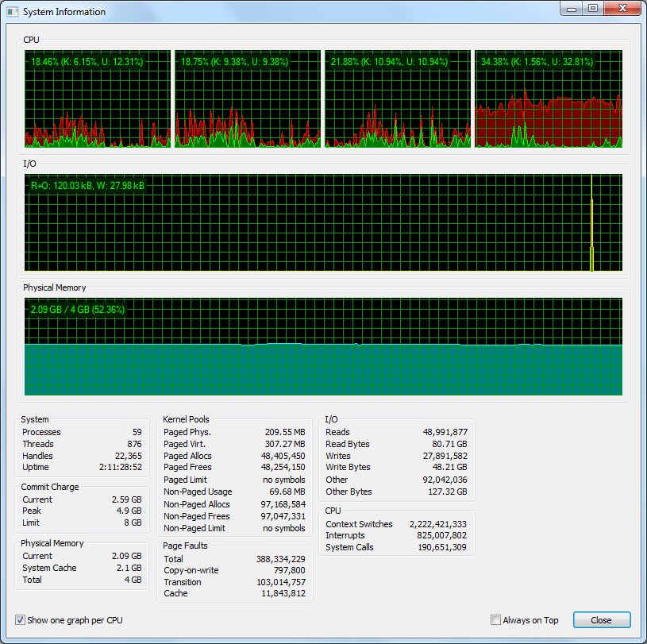This screenshot has width=647, height=644.
Task: Click Read Bytes value 80.71 GB
Action: coord(450,444)
